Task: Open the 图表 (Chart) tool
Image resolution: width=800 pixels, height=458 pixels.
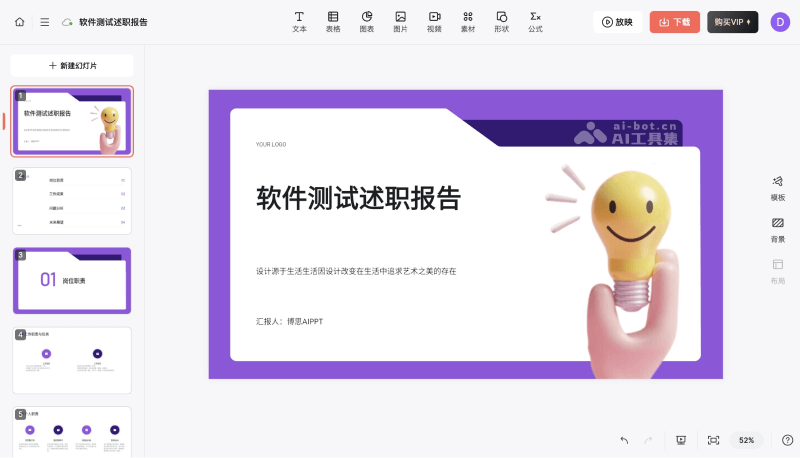Action: pos(367,21)
